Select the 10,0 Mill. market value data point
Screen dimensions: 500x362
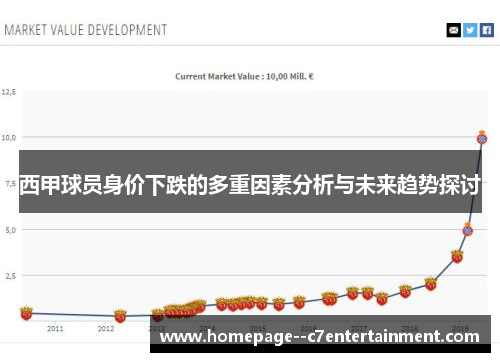[482, 138]
